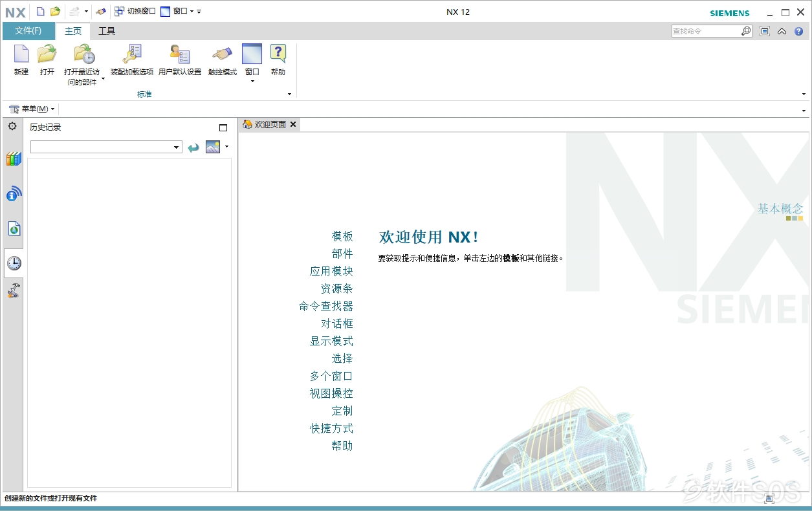Viewport: 812px width, 511px height.
Task: Expand the ribbon 窗口 dropdown arrow
Action: 252,81
